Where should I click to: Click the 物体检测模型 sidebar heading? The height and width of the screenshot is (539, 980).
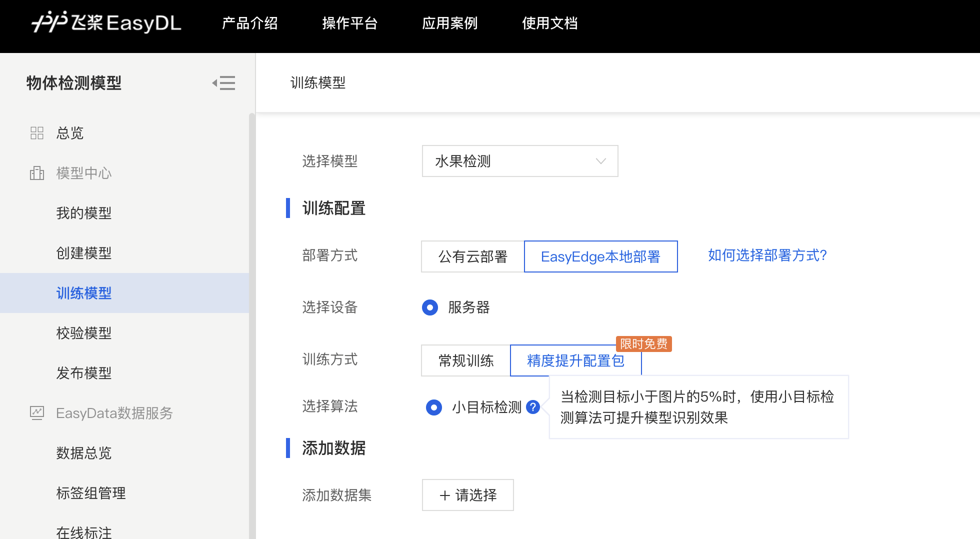[74, 83]
